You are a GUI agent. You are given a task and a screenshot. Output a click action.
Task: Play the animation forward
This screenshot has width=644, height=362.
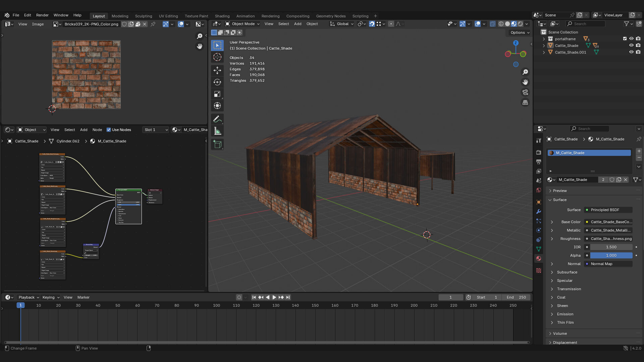[274, 297]
